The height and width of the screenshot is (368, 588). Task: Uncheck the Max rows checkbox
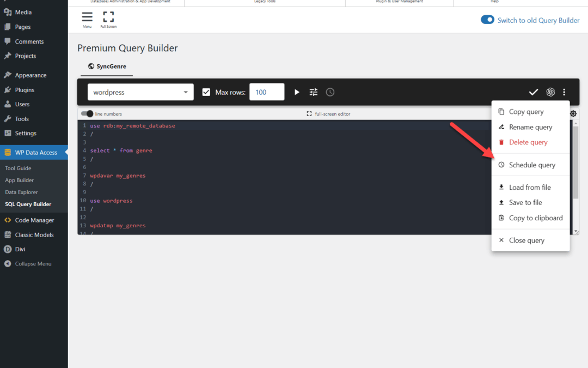pos(206,92)
